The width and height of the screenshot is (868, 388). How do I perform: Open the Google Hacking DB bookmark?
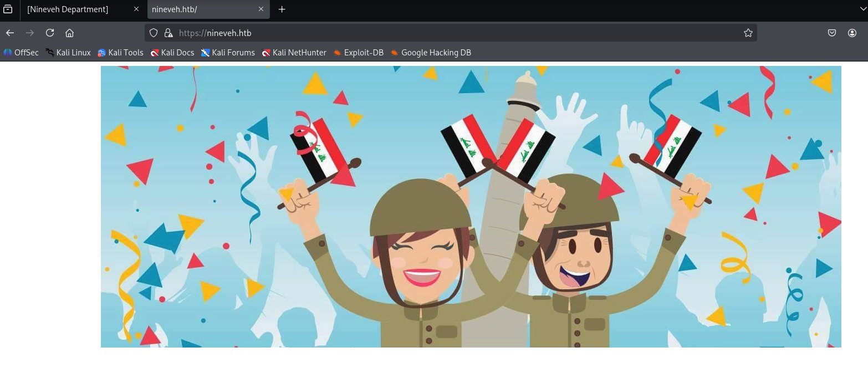431,53
